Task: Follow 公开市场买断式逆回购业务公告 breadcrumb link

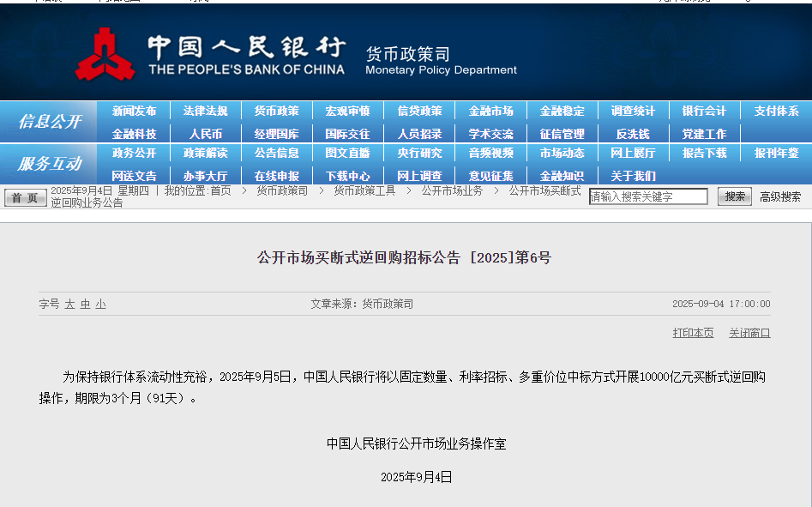Action: [x=544, y=190]
